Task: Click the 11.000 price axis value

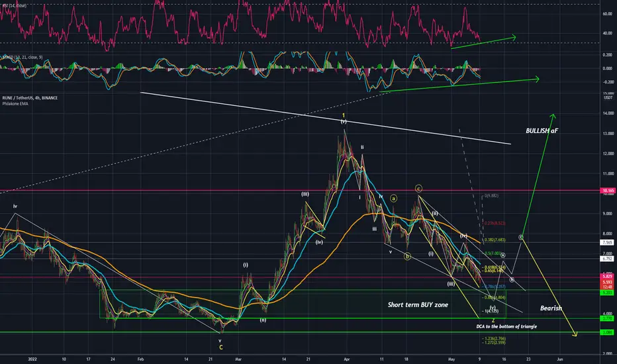Action: click(607, 173)
